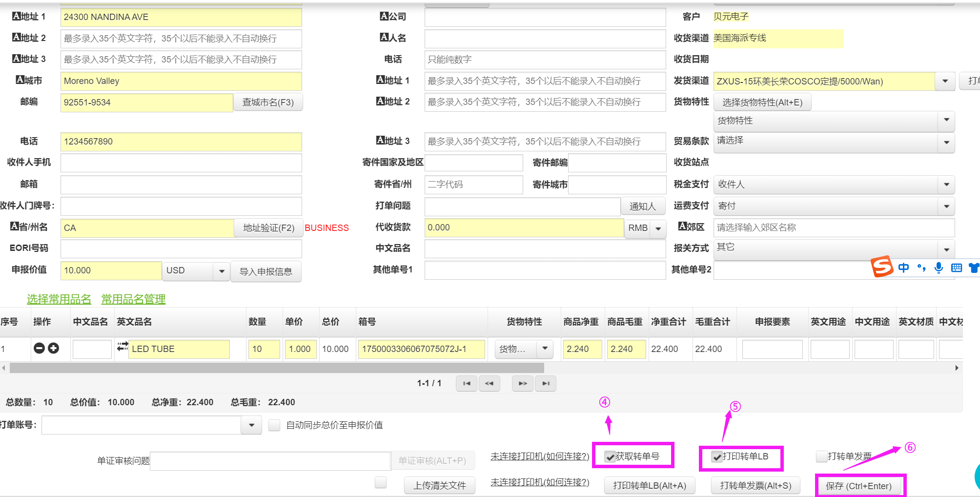Click the remove row minus icon
This screenshot has height=497, width=980.
(x=39, y=348)
